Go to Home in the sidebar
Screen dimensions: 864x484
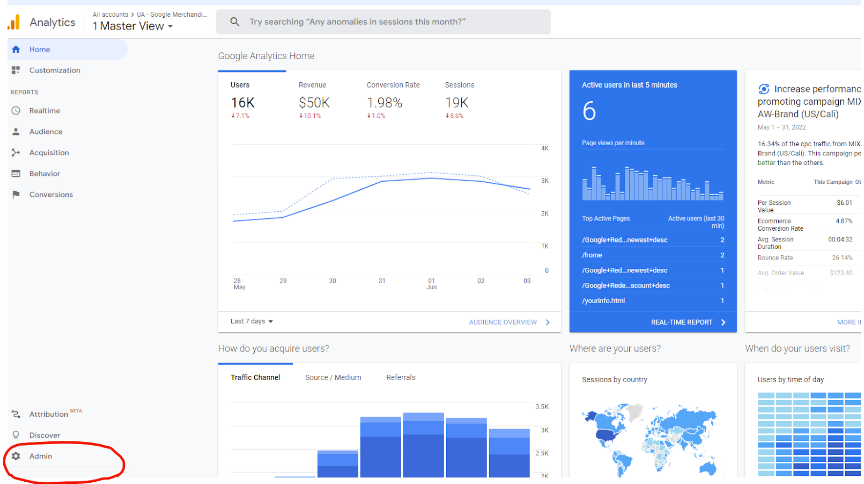coord(67,49)
